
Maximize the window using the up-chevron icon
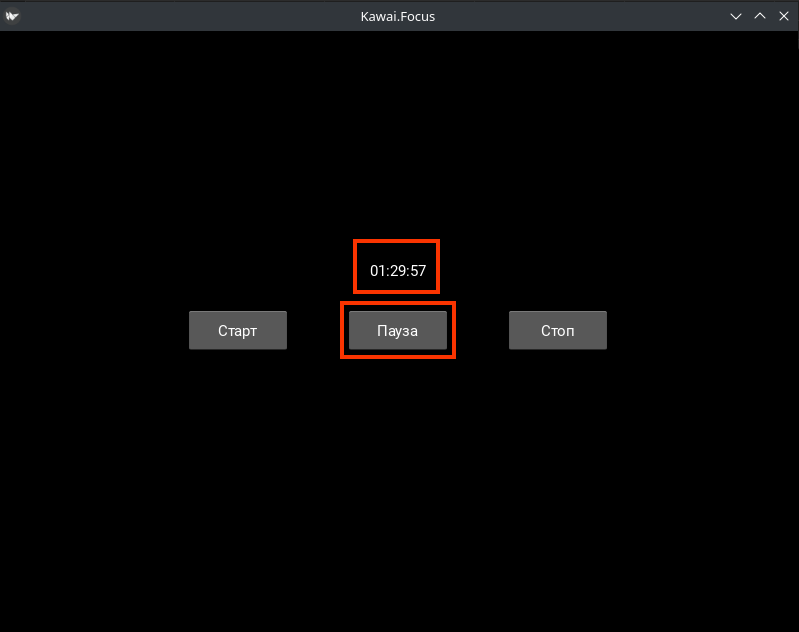coord(760,16)
